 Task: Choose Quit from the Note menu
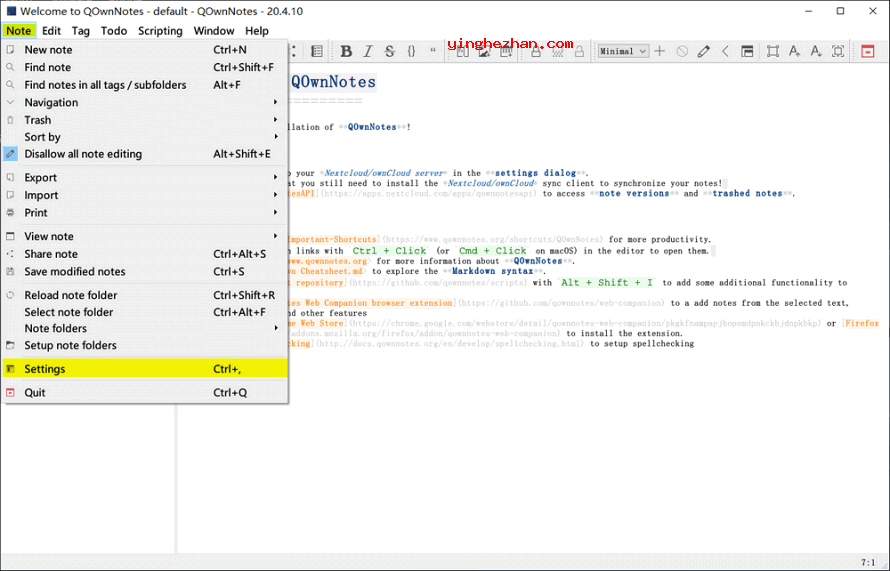145,392
